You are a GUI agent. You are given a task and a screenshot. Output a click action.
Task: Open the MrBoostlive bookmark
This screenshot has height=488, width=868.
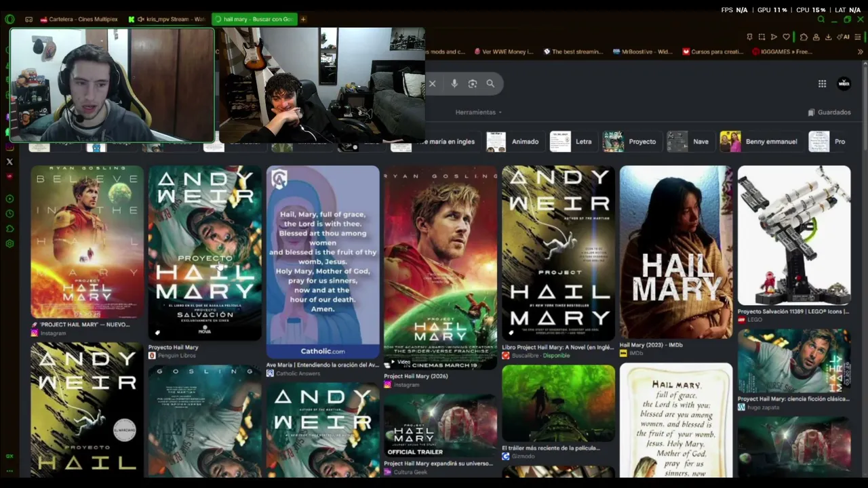pos(642,52)
